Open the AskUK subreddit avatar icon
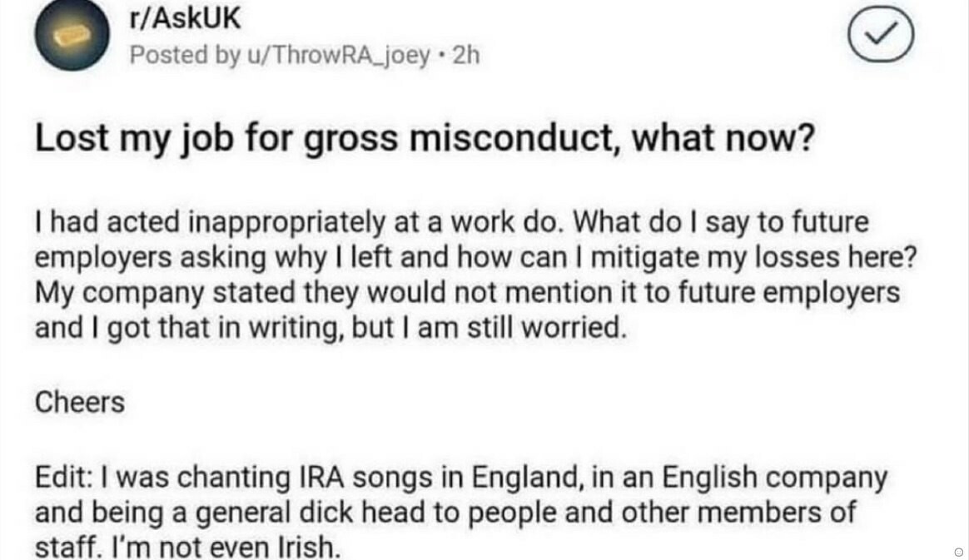Viewport: 969px width, 560px height. [72, 34]
